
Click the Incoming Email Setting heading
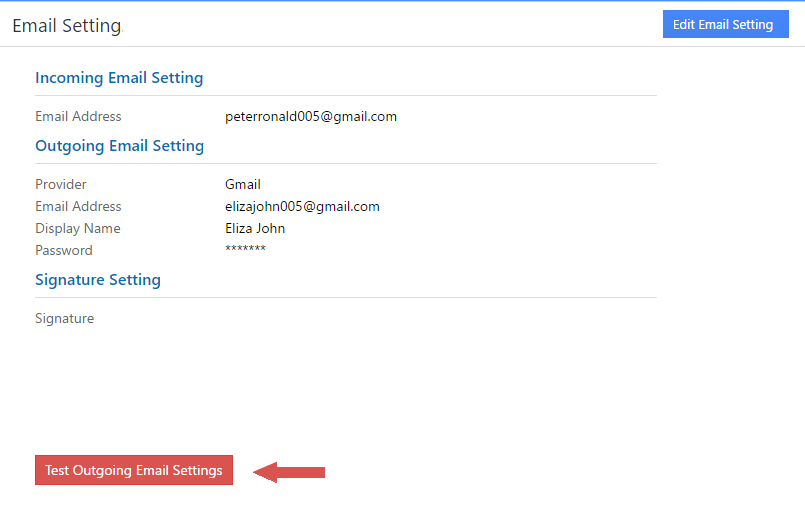click(x=119, y=78)
